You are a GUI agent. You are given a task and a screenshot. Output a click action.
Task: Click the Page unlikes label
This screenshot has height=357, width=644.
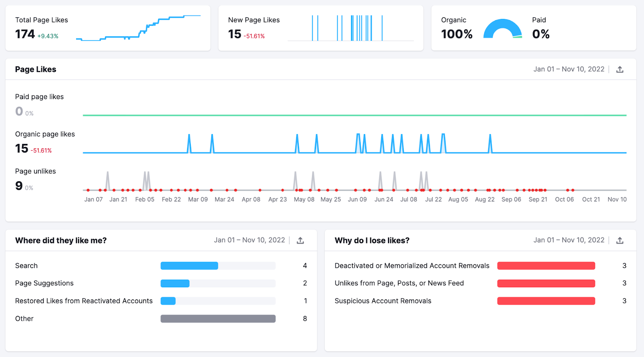tap(35, 171)
